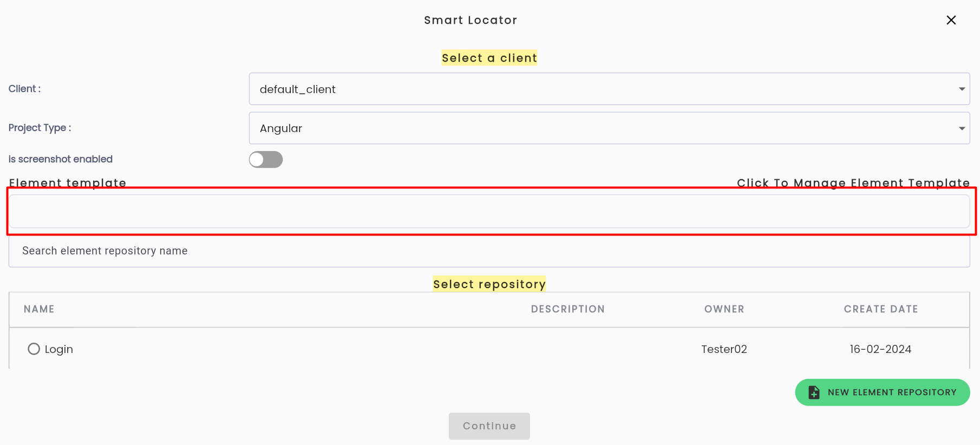Viewport: 980px width, 445px height.
Task: Toggle the Is screenshot enabled switch
Action: [266, 160]
